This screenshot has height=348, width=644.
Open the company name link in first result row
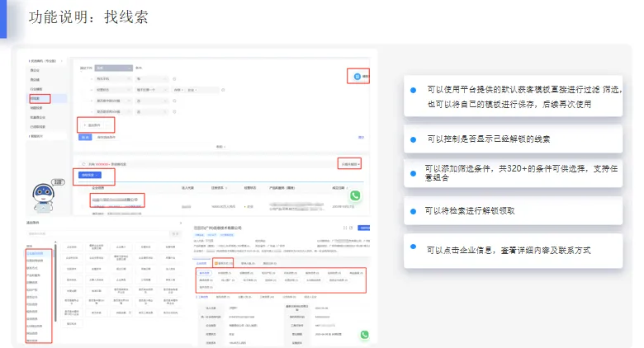coord(116,200)
